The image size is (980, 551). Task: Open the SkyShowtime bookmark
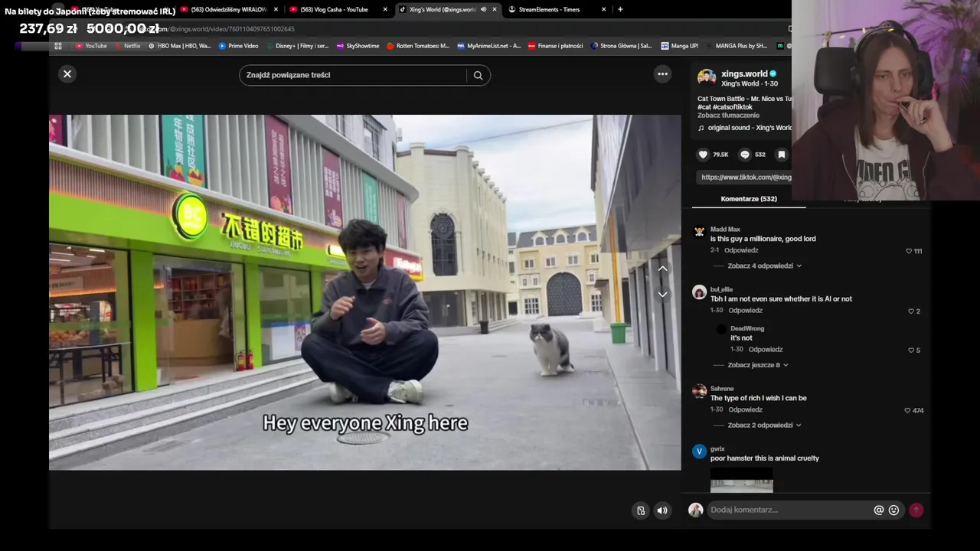358,46
